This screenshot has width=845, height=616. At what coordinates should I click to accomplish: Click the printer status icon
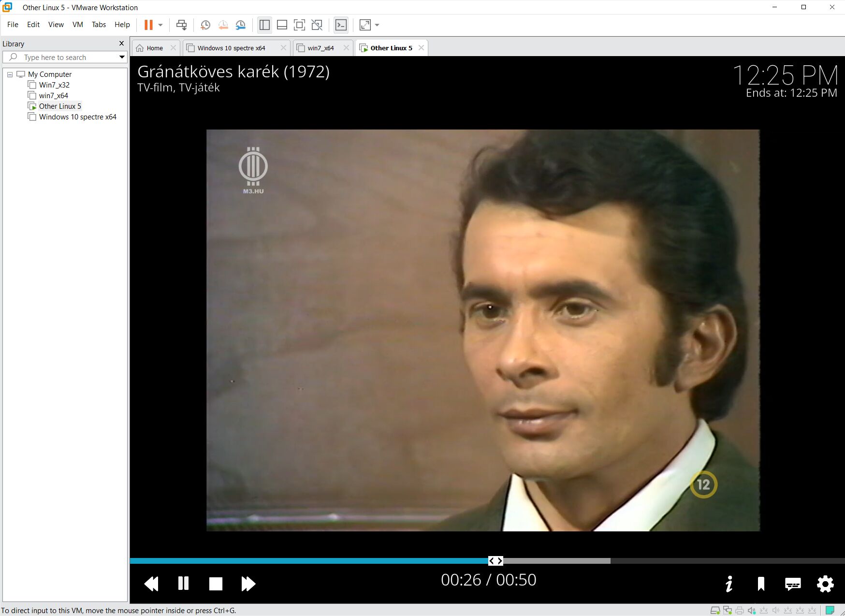[740, 611]
